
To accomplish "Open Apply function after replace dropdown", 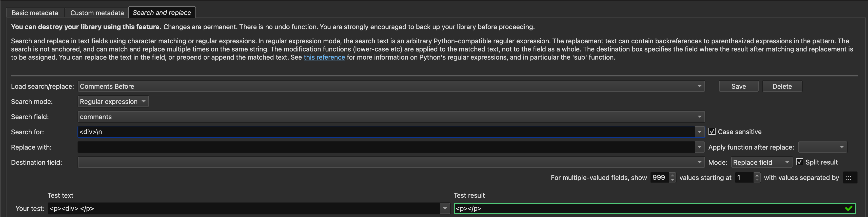I will coord(822,147).
